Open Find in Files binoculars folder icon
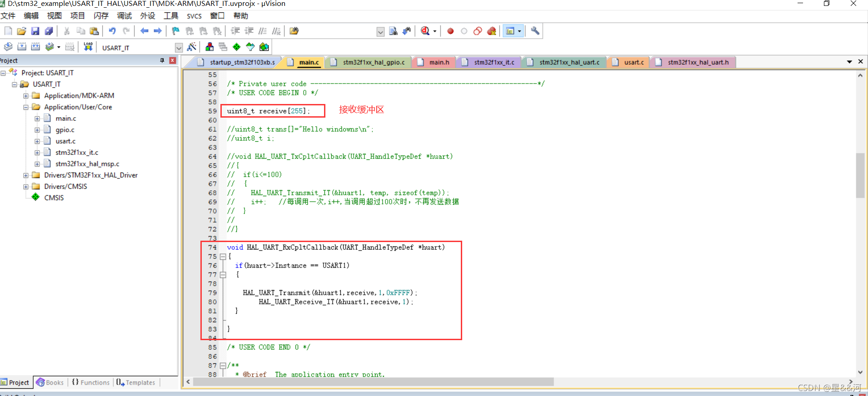The width and height of the screenshot is (868, 396). pos(294,31)
